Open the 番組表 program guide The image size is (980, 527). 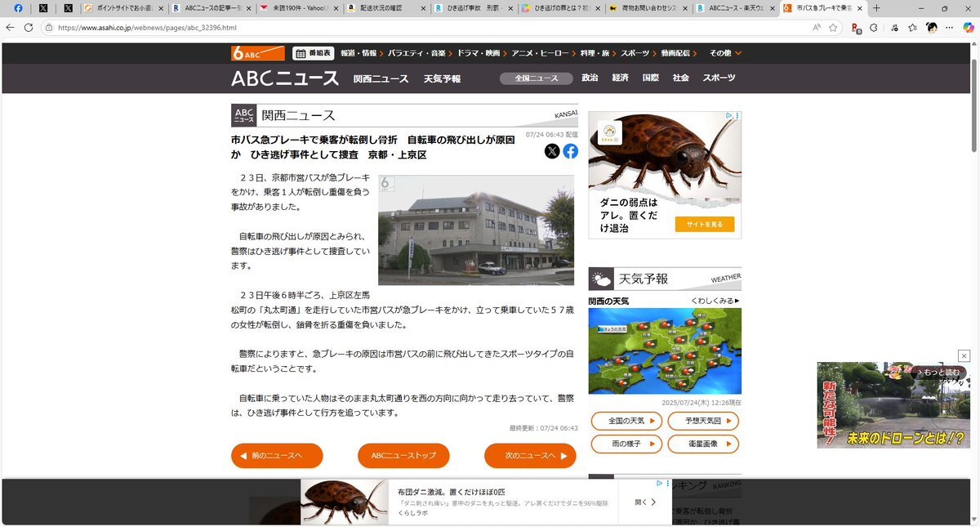pos(314,53)
